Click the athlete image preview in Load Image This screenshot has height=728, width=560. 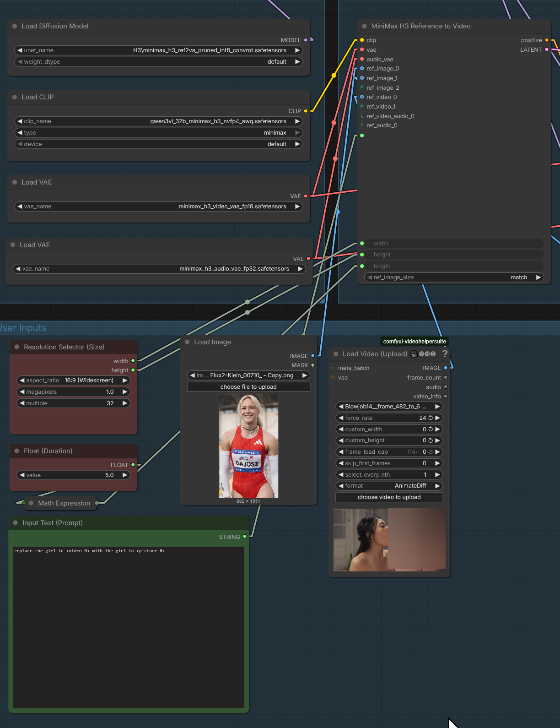(248, 446)
